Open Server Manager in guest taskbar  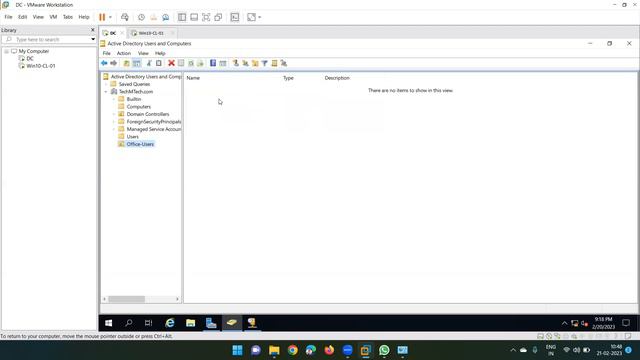tap(211, 323)
